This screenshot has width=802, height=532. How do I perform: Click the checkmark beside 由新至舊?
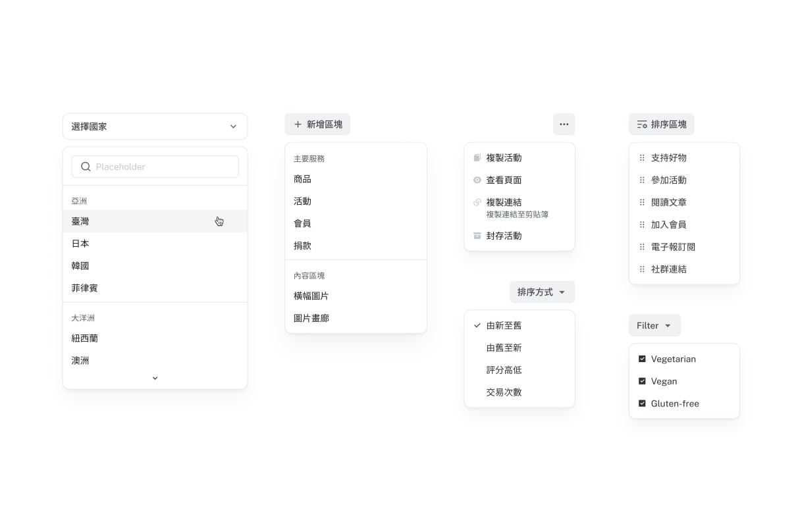pyautogui.click(x=477, y=325)
